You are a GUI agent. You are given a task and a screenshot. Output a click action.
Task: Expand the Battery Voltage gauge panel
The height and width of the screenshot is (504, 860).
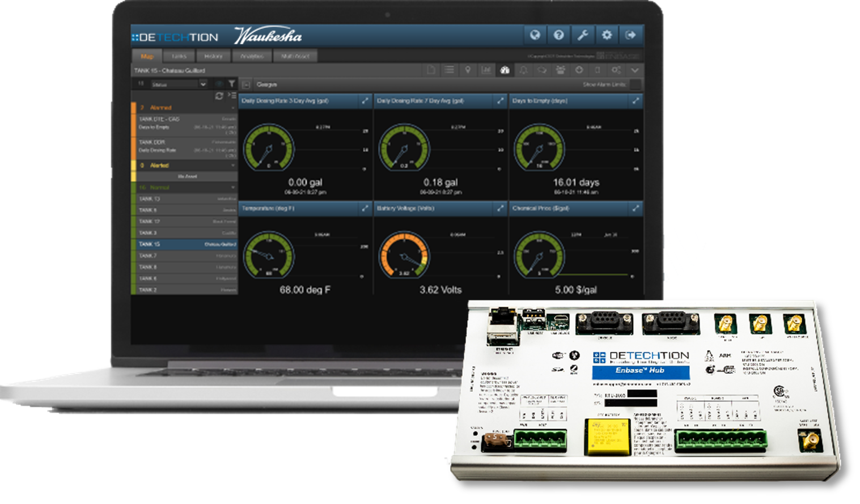click(x=501, y=209)
